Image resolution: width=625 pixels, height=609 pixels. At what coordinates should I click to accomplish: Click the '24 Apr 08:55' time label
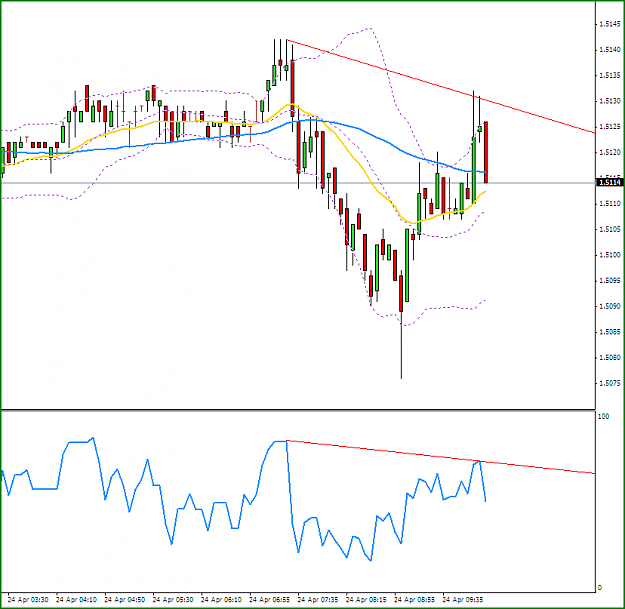[415, 600]
